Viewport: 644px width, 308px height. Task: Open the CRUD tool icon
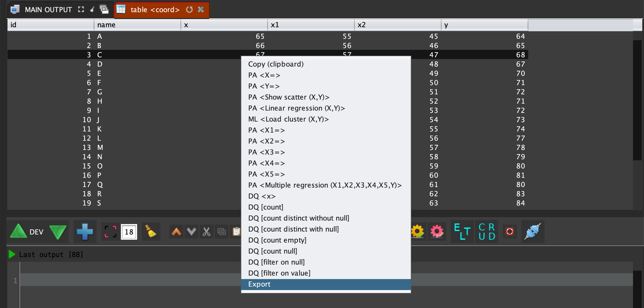(487, 232)
